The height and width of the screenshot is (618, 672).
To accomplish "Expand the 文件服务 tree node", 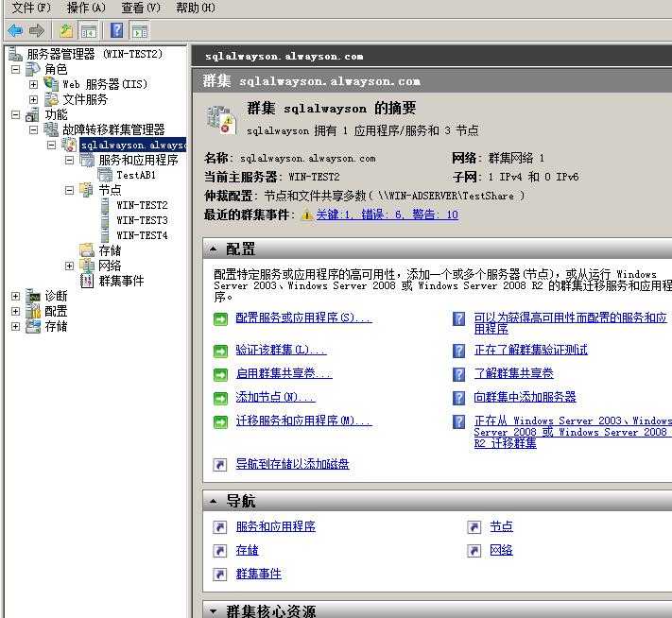I will tap(33, 99).
